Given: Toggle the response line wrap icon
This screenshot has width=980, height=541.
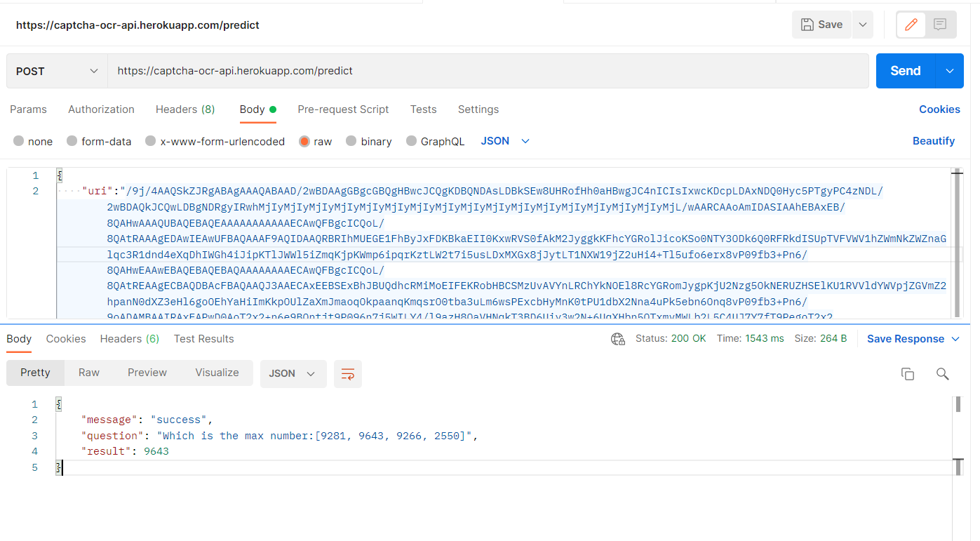Looking at the screenshot, I should 348,373.
